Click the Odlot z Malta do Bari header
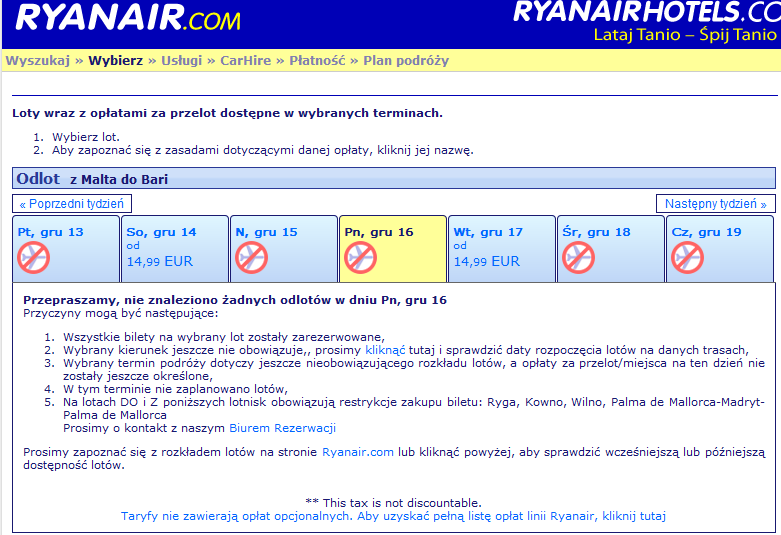This screenshot has height=535, width=781. point(393,178)
